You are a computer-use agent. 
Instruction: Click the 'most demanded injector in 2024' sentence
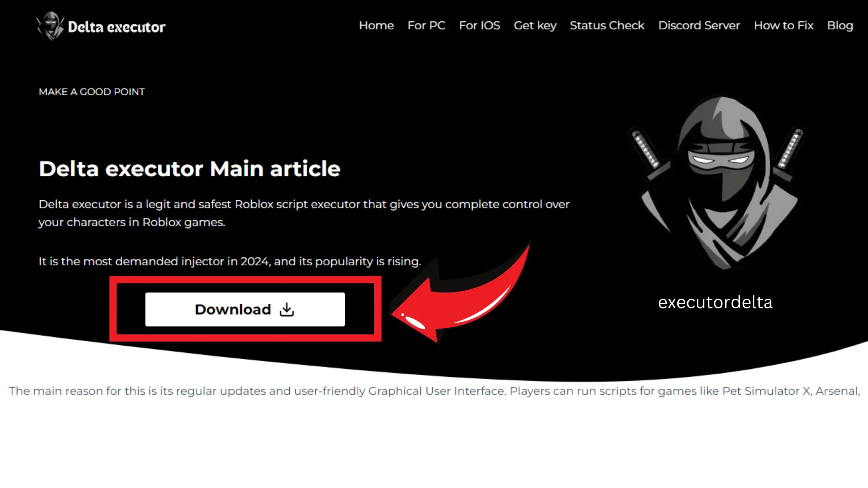coord(230,261)
